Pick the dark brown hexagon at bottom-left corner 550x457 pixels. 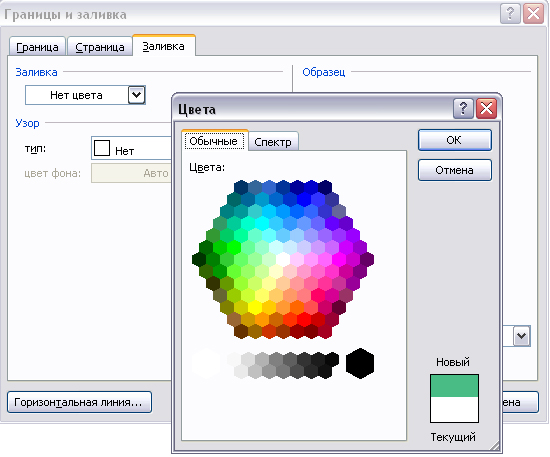(241, 331)
